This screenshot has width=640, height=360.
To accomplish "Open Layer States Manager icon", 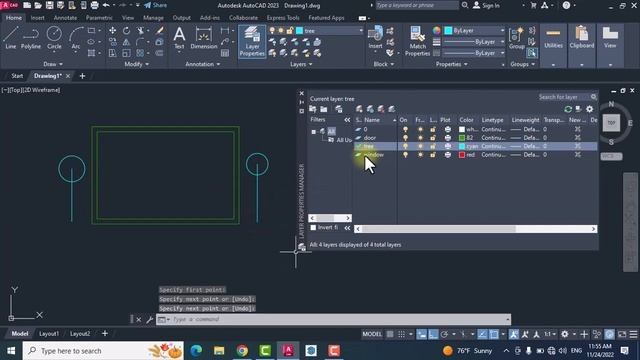I will (339, 109).
